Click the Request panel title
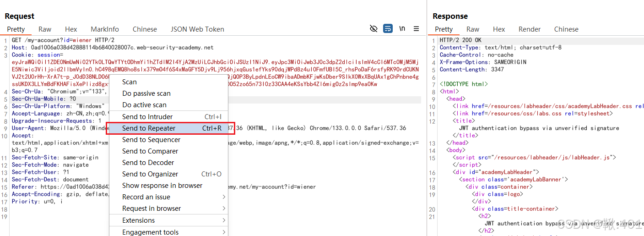Image resolution: width=644 pixels, height=236 pixels. [x=20, y=16]
